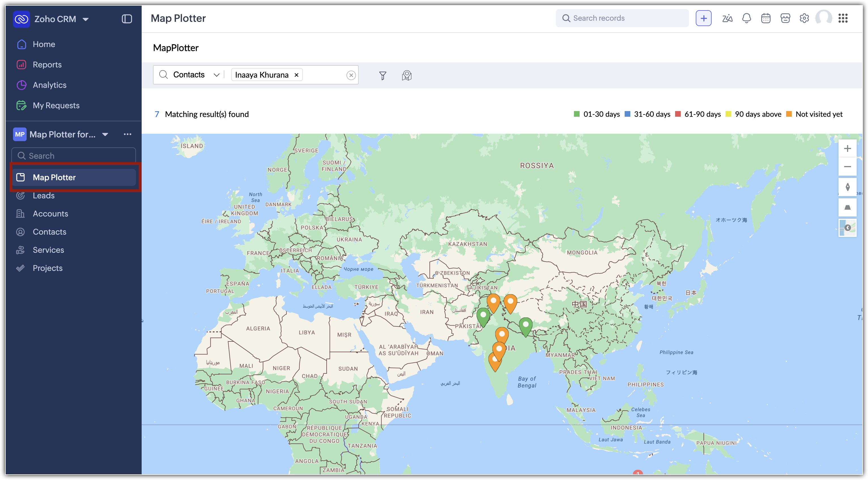Open the Zia assistant icon

[727, 18]
